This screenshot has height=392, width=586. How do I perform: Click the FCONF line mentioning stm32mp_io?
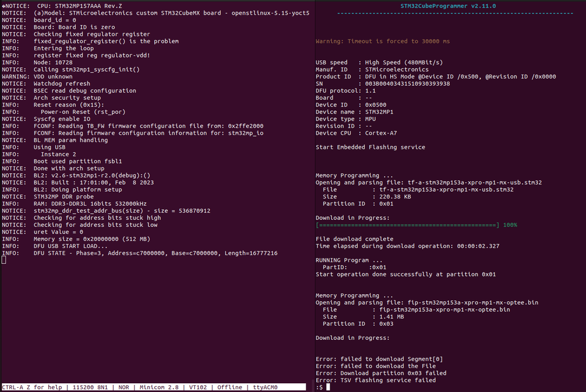coord(133,133)
